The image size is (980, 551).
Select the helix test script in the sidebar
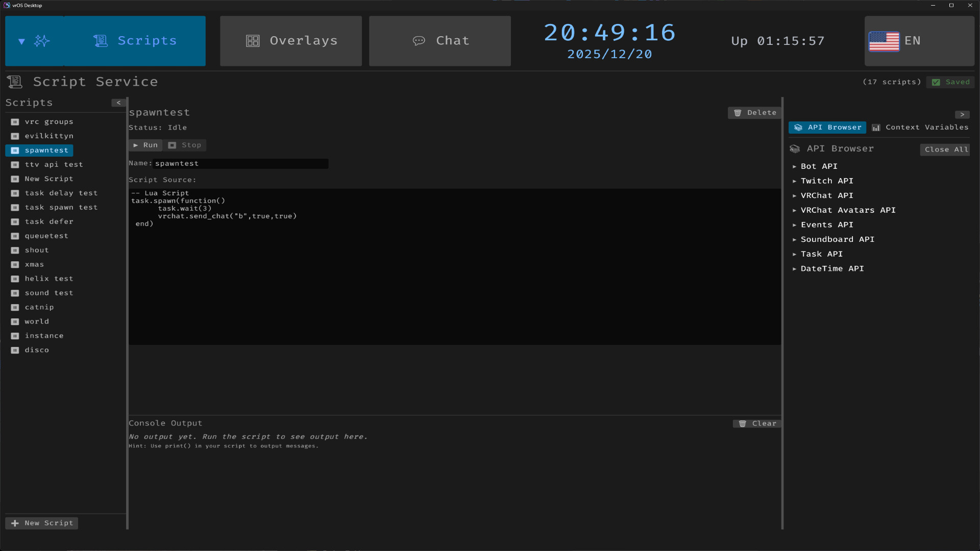coord(48,279)
